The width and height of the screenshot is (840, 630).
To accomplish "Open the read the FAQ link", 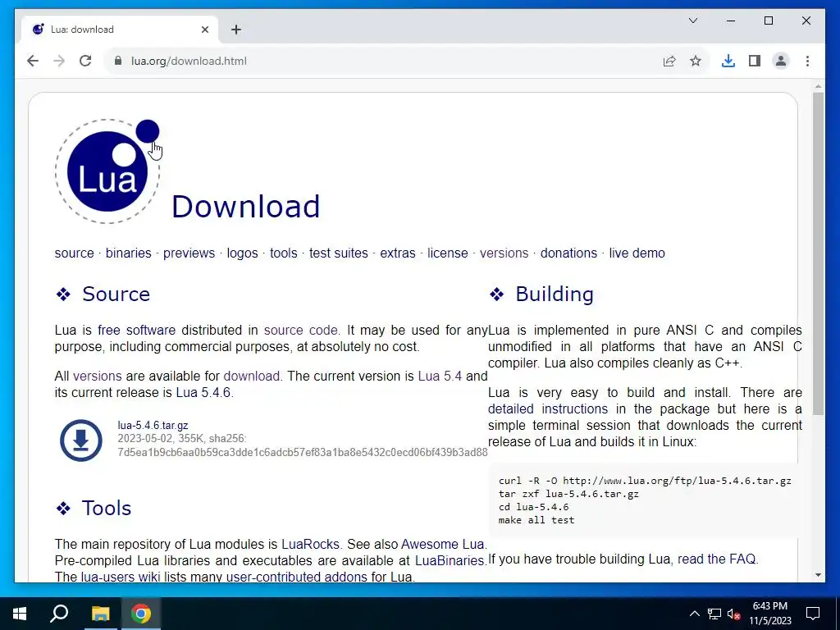I will click(x=717, y=559).
